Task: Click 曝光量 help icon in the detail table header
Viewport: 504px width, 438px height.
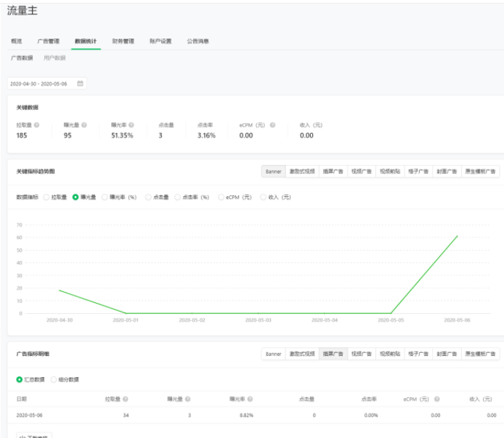Action: [188, 399]
